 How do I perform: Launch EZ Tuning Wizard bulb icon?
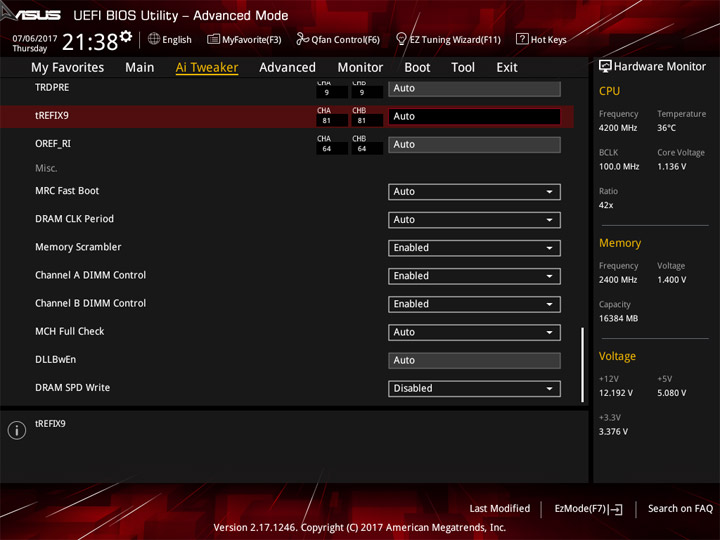pyautogui.click(x=401, y=39)
